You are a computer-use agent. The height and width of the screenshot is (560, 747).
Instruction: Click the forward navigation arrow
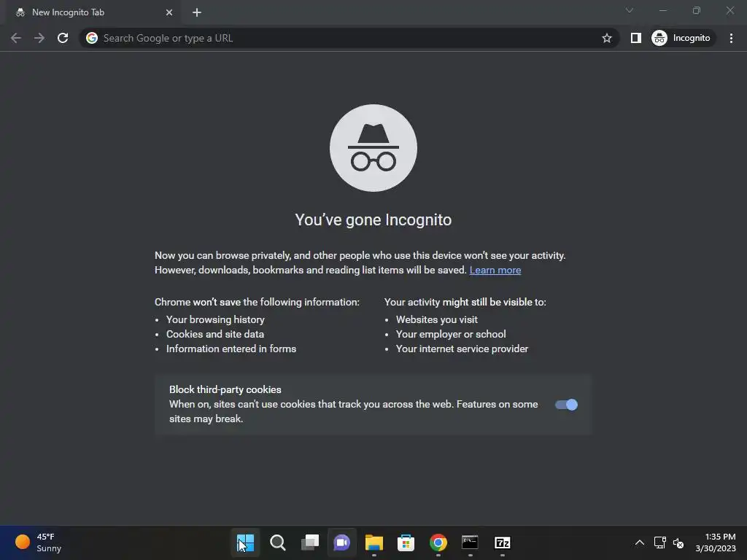[x=39, y=38]
